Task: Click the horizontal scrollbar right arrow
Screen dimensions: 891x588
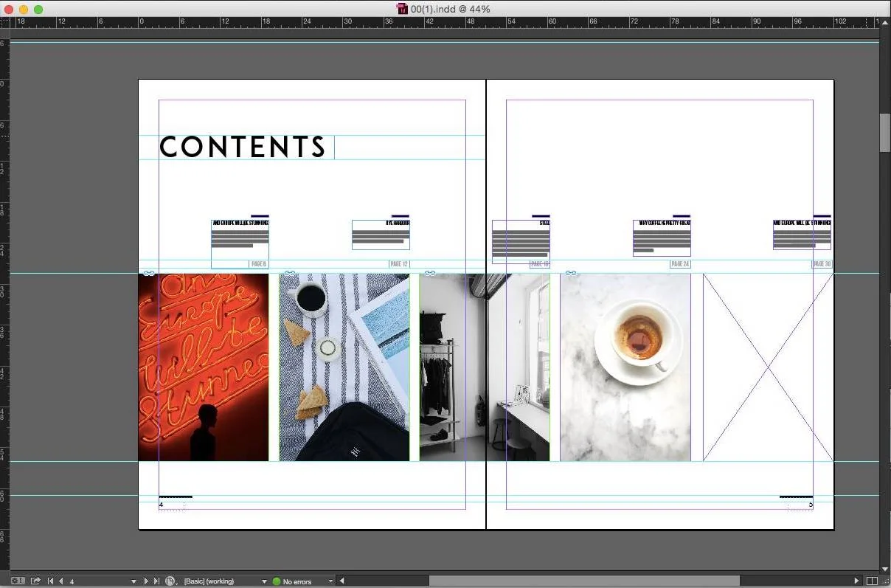Action: click(856, 581)
